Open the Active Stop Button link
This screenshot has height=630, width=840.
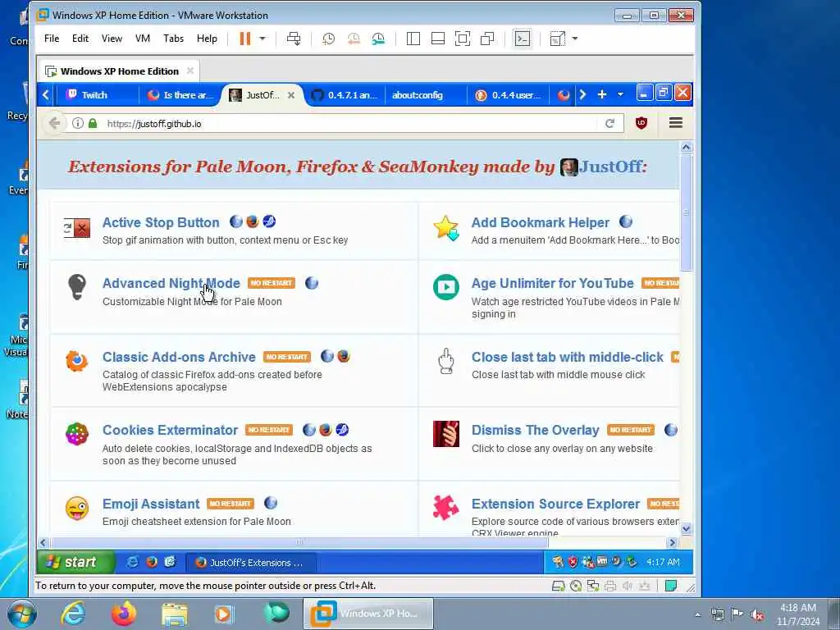161,222
